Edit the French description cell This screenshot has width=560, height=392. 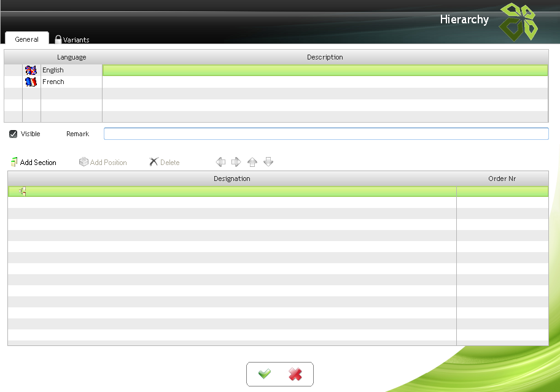[325, 82]
